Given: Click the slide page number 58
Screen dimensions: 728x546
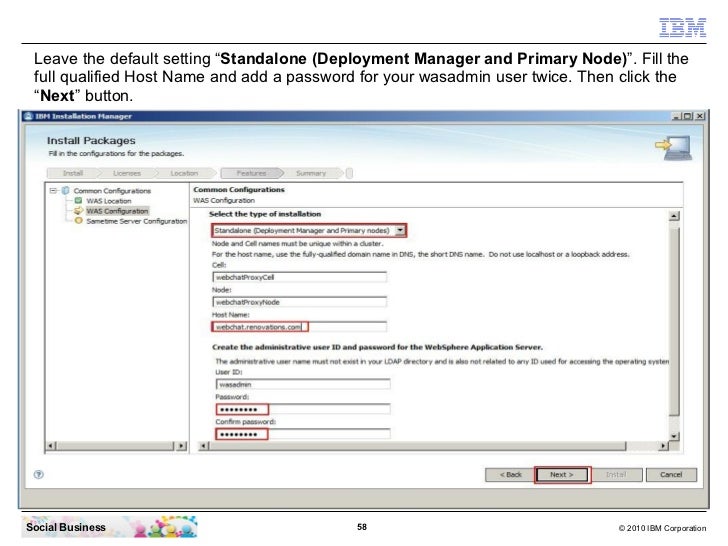Looking at the screenshot, I should tap(362, 527).
